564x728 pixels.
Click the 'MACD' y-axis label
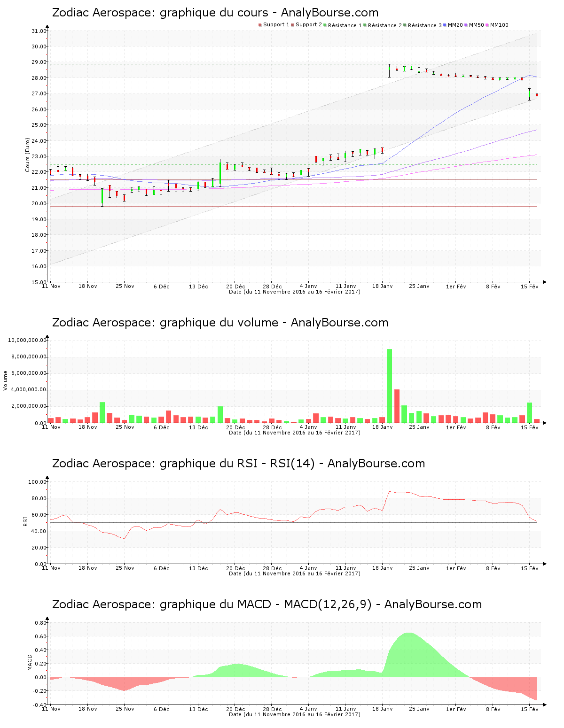click(30, 662)
